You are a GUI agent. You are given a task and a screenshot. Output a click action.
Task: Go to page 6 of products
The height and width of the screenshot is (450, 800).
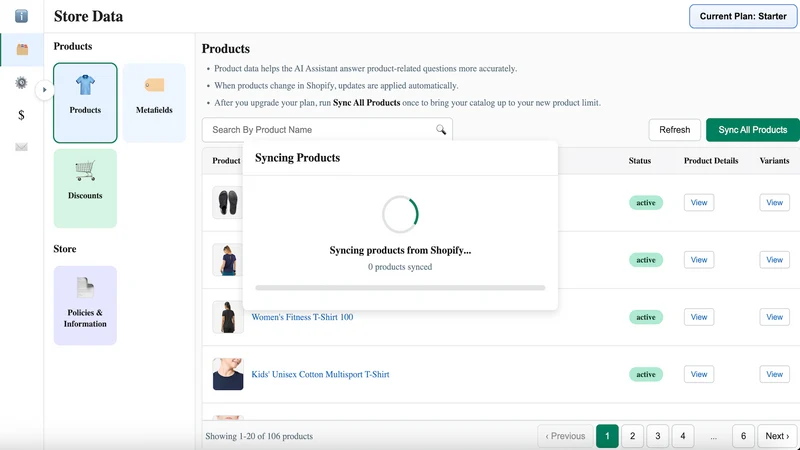(743, 436)
